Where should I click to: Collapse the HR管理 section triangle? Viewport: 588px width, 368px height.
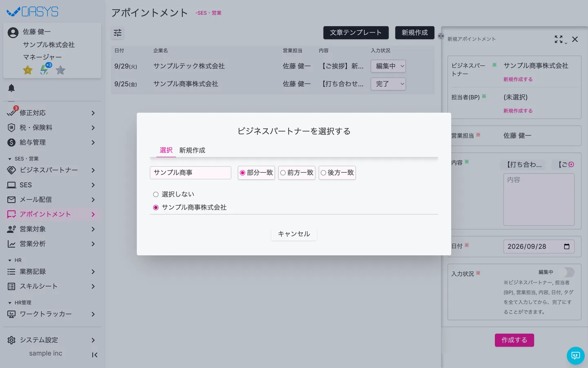point(10,303)
